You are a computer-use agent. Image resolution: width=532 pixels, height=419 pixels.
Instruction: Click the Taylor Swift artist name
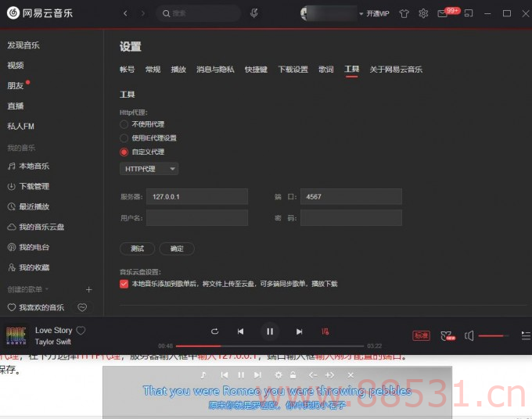53,342
